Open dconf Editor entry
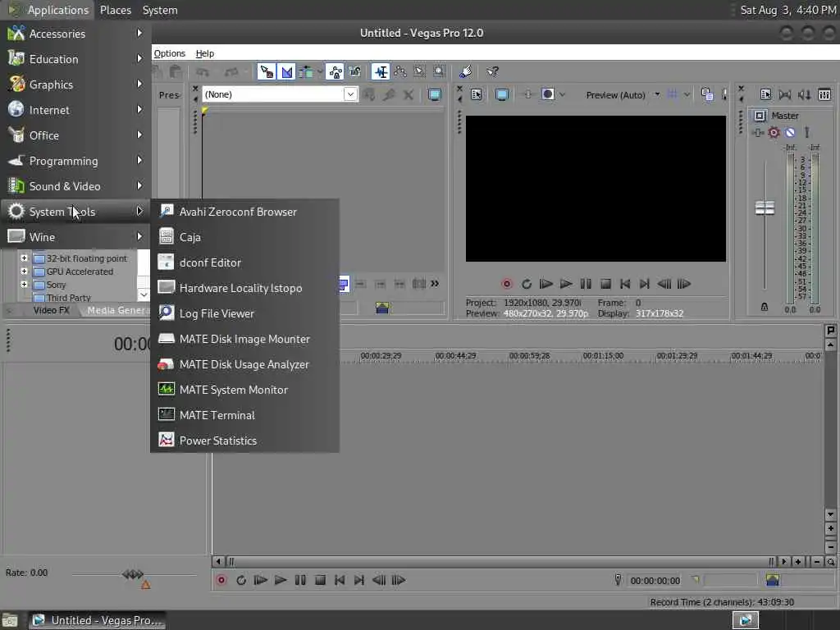 [244, 262]
